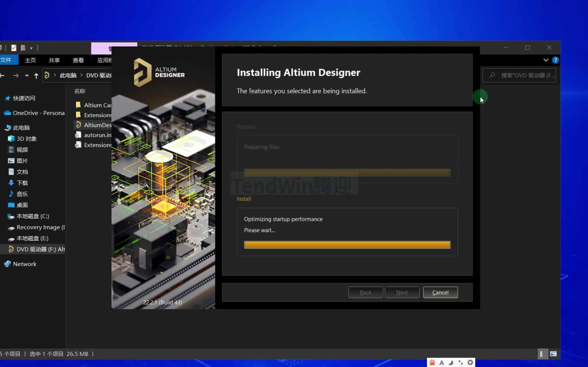Open recent locations dropdown chevron
Screen dimensions: 588x367
coord(27,75)
